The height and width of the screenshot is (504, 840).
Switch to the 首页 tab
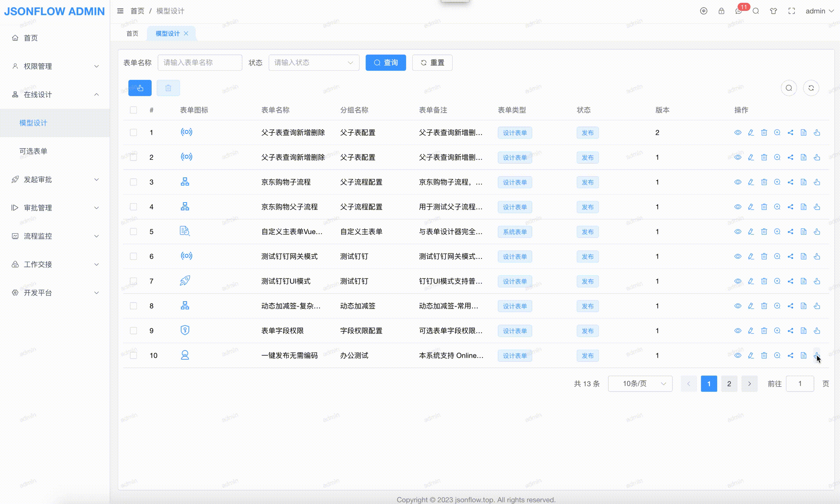pos(132,34)
